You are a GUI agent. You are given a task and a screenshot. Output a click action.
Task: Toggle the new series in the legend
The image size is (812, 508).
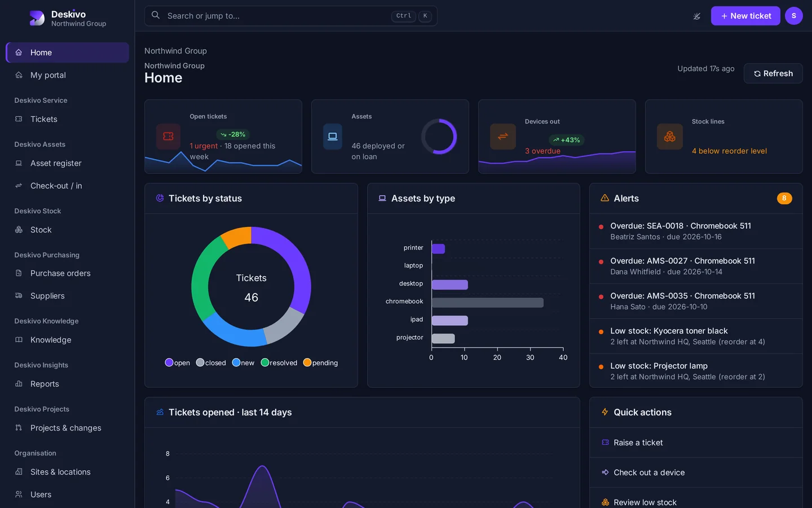(243, 363)
